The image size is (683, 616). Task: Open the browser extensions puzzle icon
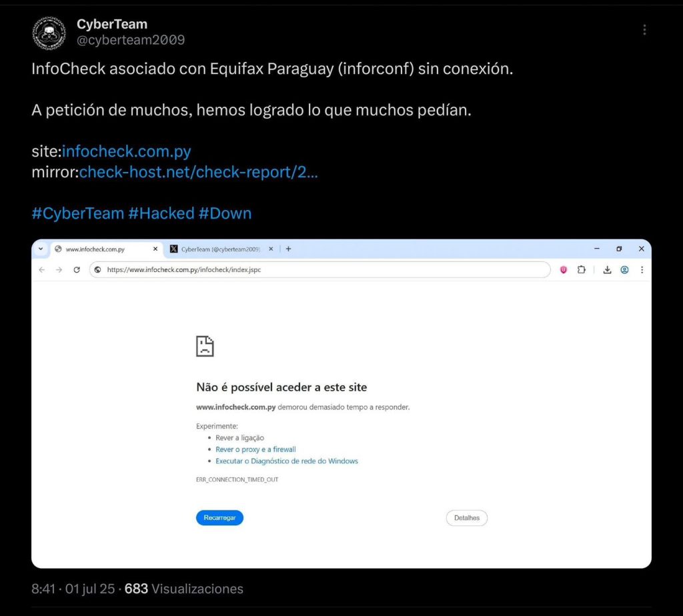[581, 270]
